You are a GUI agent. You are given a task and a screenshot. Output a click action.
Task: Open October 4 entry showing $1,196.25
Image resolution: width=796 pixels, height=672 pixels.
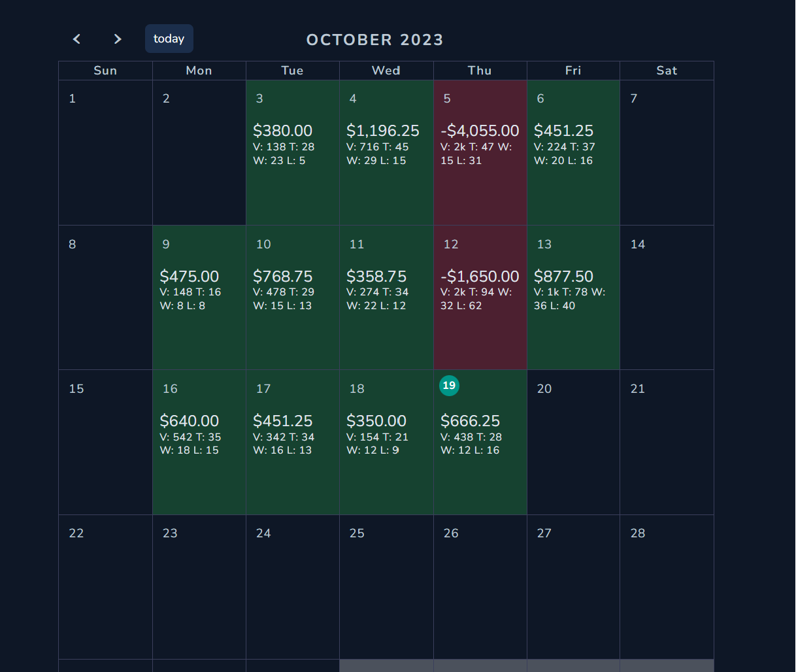[x=386, y=153]
